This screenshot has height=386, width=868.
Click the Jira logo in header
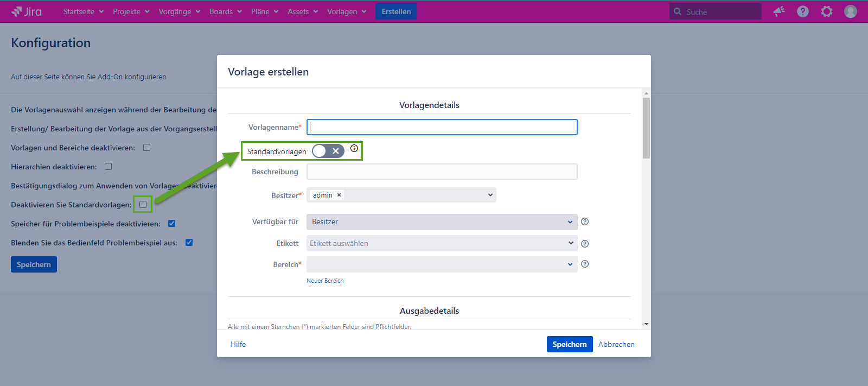click(27, 11)
